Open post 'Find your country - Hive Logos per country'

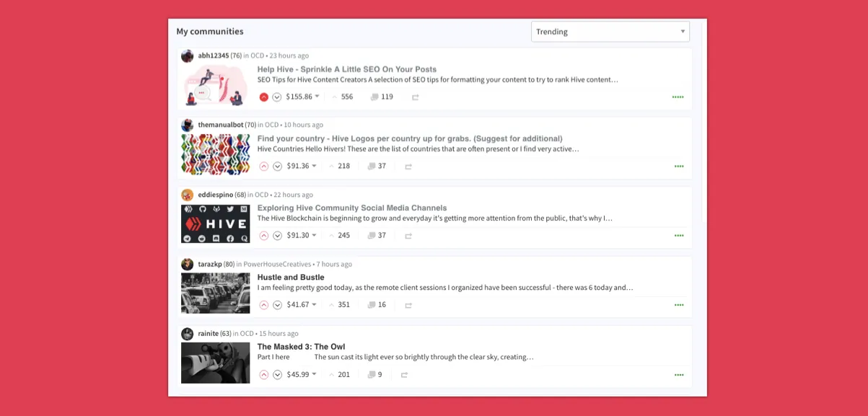click(410, 138)
